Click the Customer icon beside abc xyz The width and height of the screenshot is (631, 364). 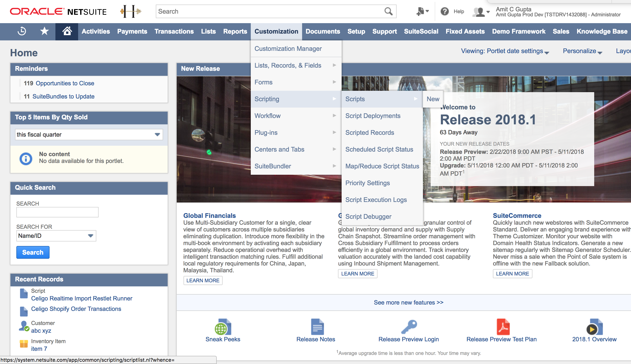24,326
